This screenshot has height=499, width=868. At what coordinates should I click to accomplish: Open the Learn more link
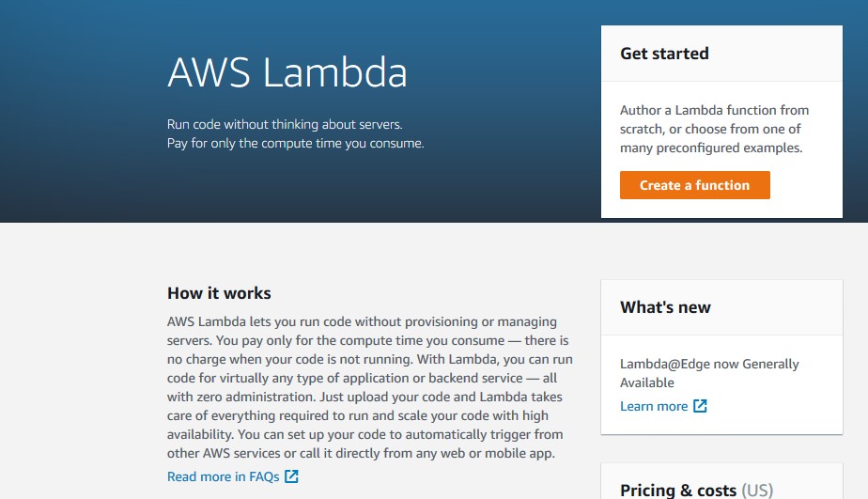tap(654, 406)
